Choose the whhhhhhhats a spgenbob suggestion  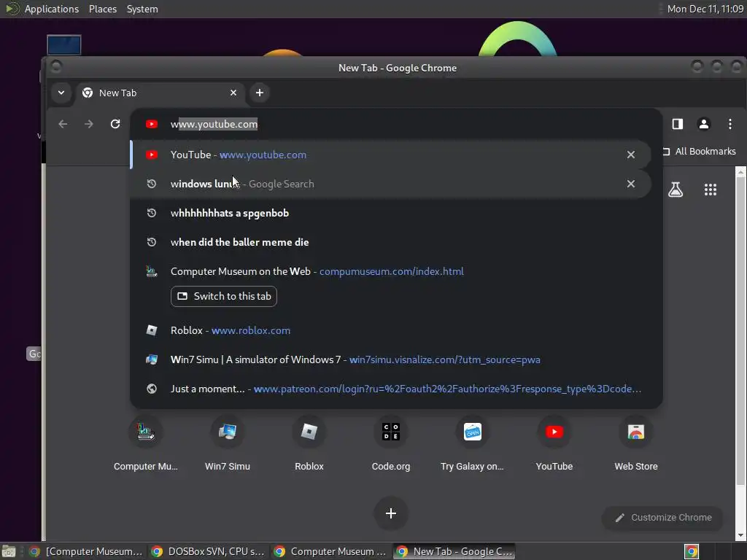point(391,213)
